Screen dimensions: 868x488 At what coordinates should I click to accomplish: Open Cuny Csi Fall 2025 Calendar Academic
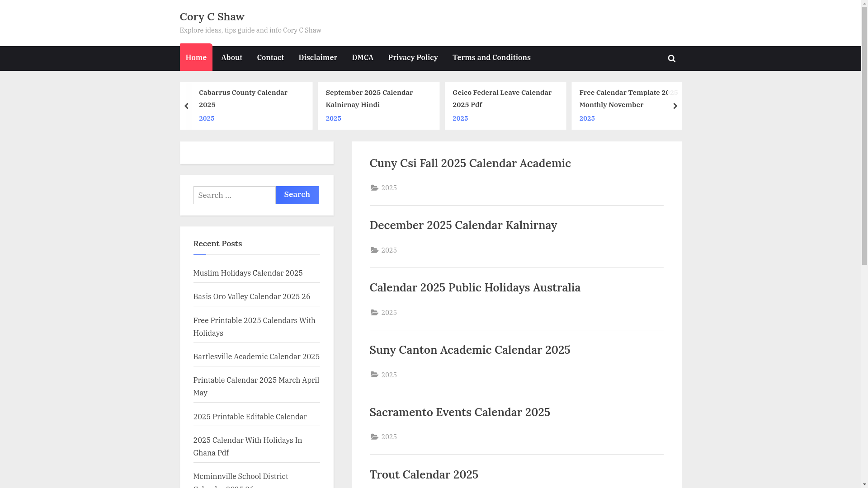pyautogui.click(x=470, y=163)
